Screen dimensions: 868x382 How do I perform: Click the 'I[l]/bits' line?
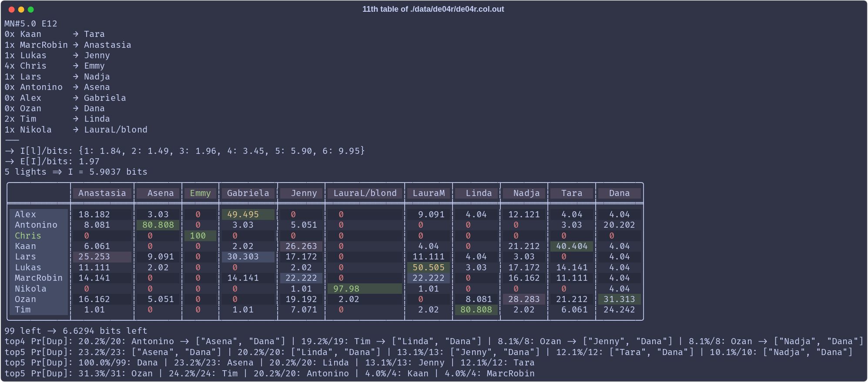tap(185, 151)
